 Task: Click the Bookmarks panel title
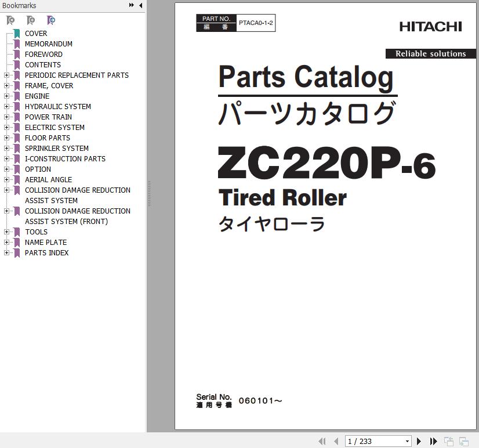(19, 5)
